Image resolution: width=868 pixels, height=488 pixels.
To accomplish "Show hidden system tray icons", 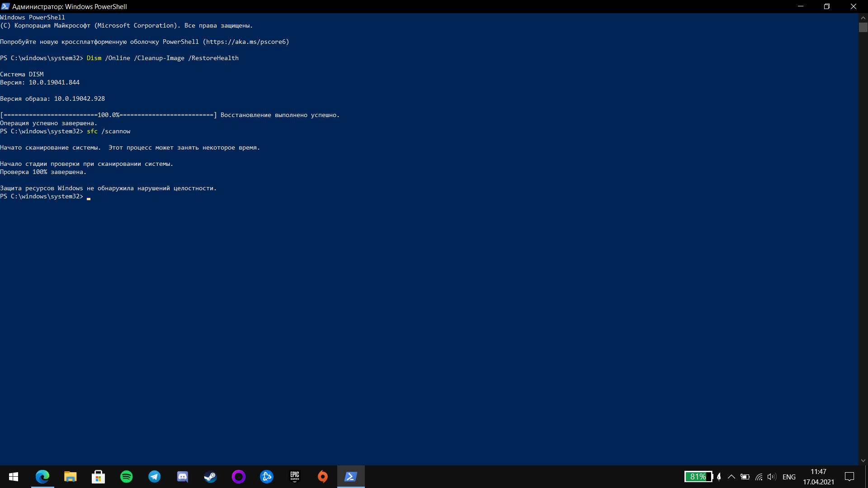I will [x=731, y=477].
